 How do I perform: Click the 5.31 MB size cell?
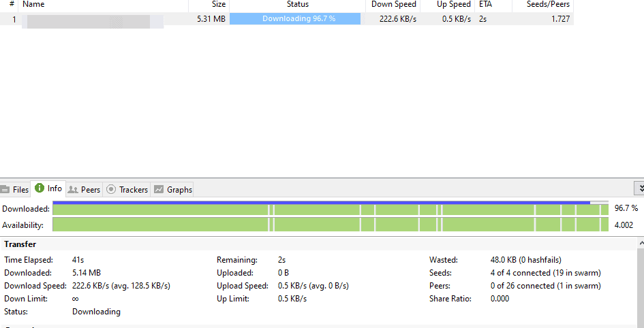[x=211, y=19]
